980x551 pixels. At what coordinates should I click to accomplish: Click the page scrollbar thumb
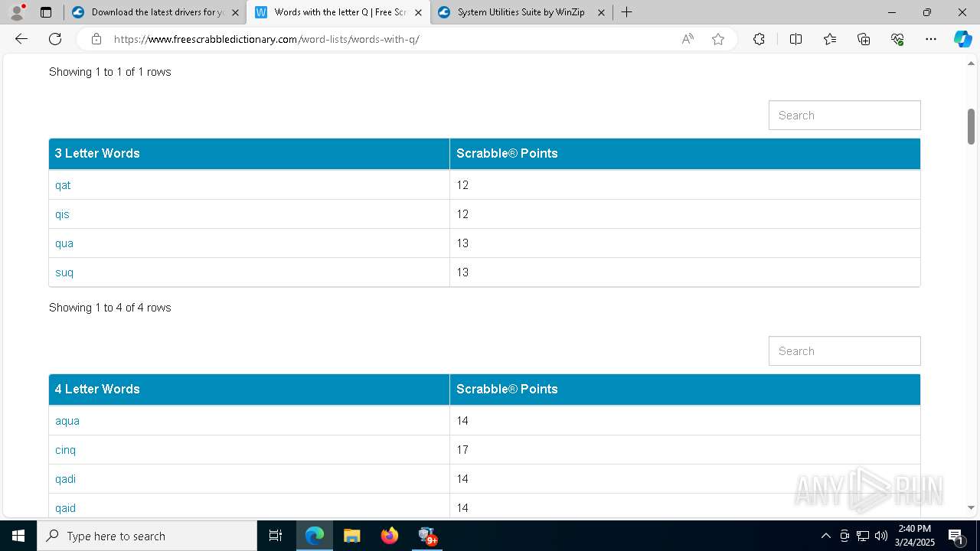[x=971, y=126]
